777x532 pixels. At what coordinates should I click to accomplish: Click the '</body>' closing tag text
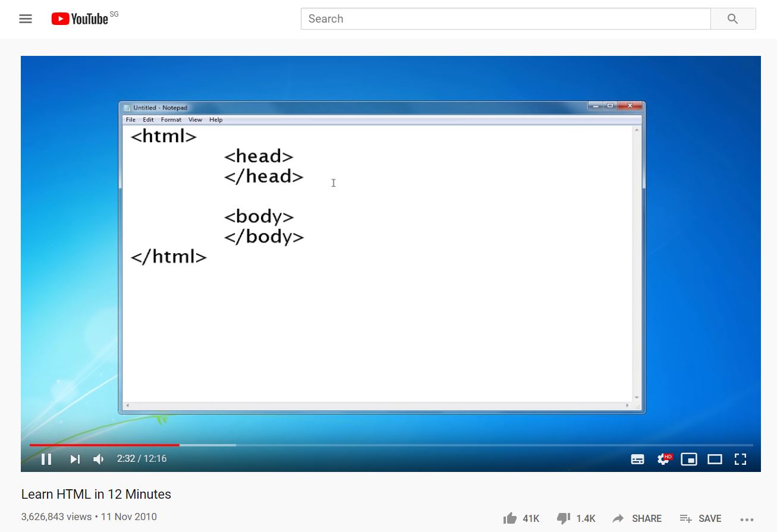(264, 237)
